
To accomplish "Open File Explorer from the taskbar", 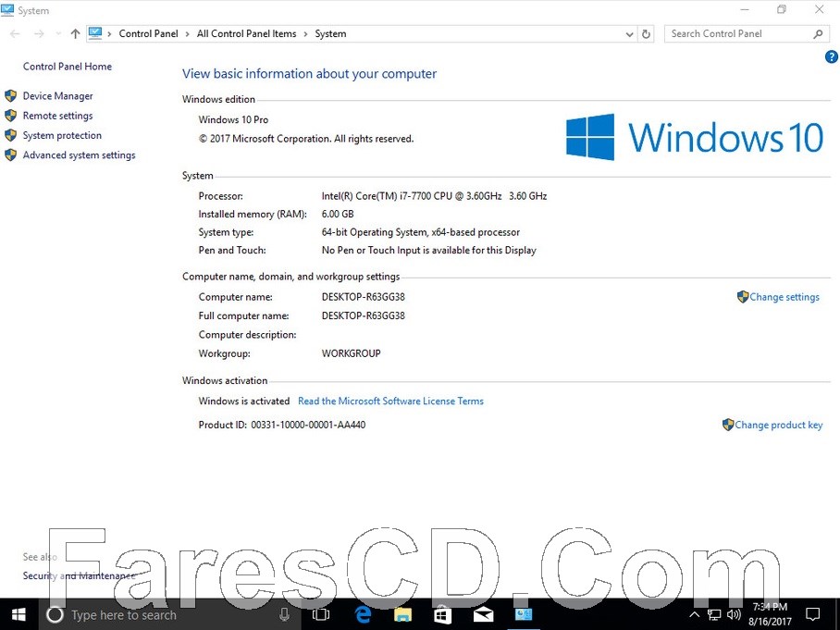I will pyautogui.click(x=402, y=614).
